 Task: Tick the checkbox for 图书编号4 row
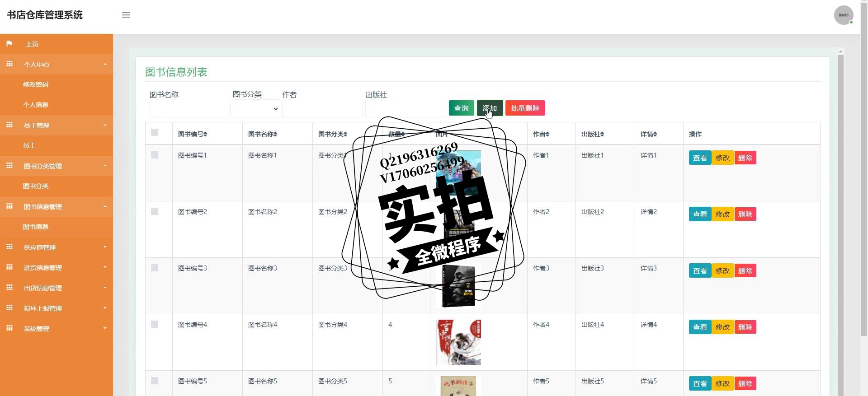(x=155, y=324)
